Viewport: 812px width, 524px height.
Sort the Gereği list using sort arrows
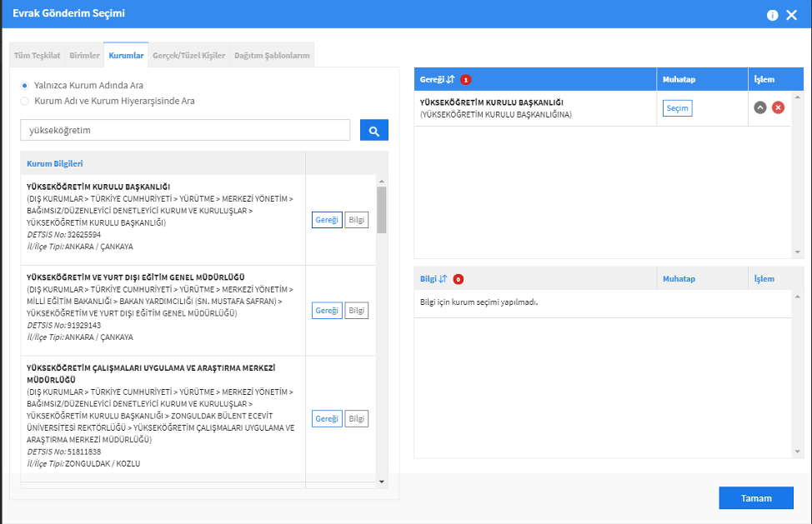(x=450, y=79)
